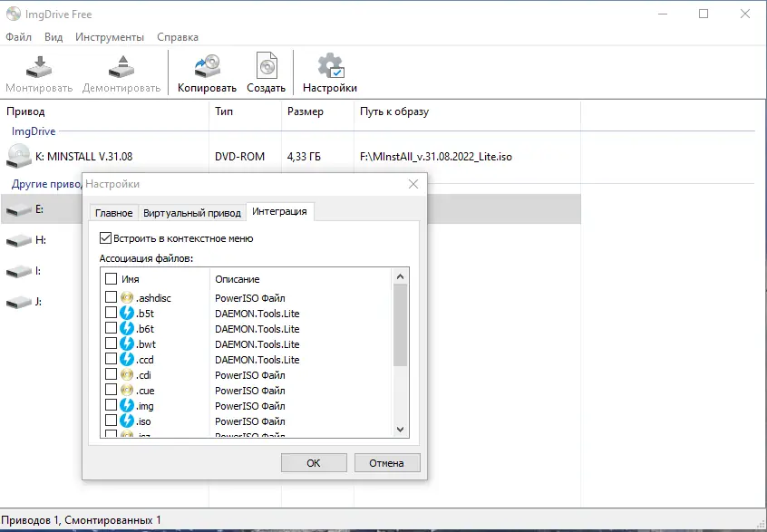767x532 pixels.
Task: Disable Встроить в контекстное меню checkbox
Action: pos(105,238)
